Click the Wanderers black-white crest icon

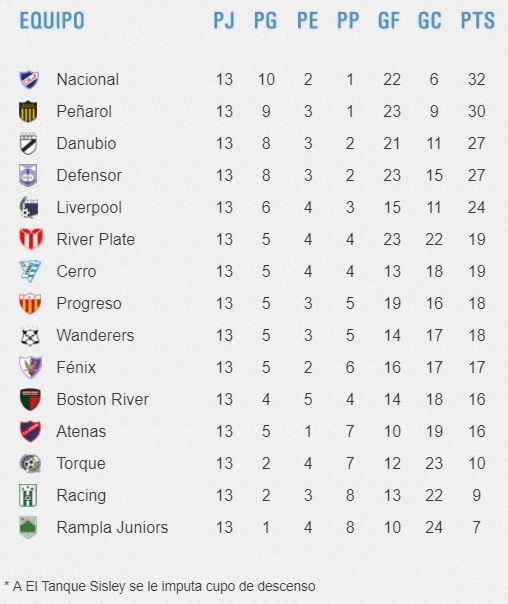point(30,336)
